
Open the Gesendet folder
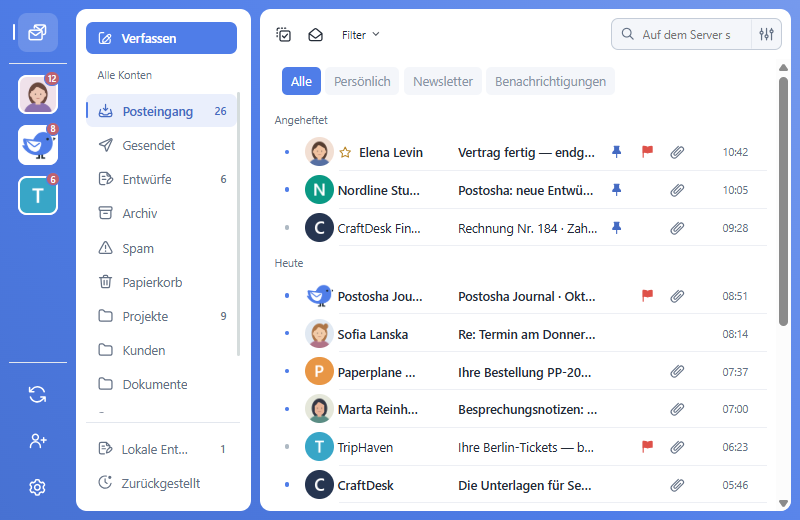pos(161,145)
